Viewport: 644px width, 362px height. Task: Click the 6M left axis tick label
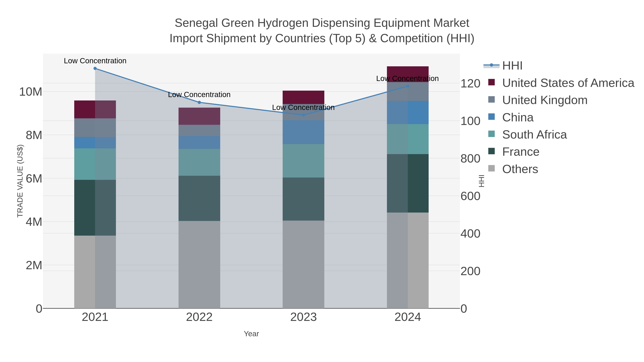pyautogui.click(x=34, y=179)
